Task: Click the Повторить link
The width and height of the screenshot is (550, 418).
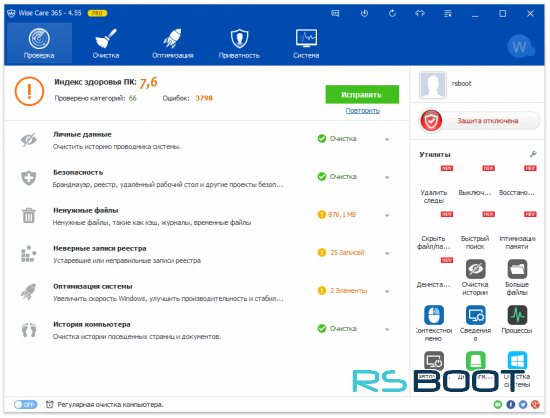Action: click(x=363, y=111)
